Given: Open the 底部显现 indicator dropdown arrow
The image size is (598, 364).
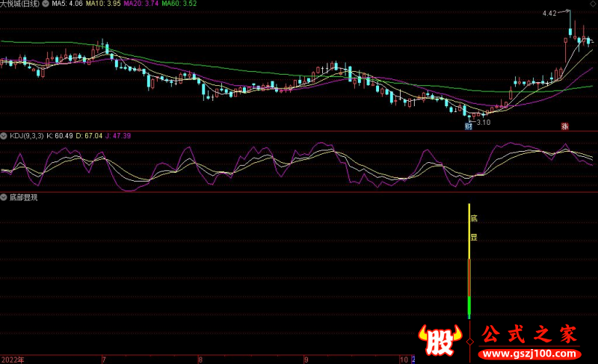Looking at the screenshot, I should point(4,198).
